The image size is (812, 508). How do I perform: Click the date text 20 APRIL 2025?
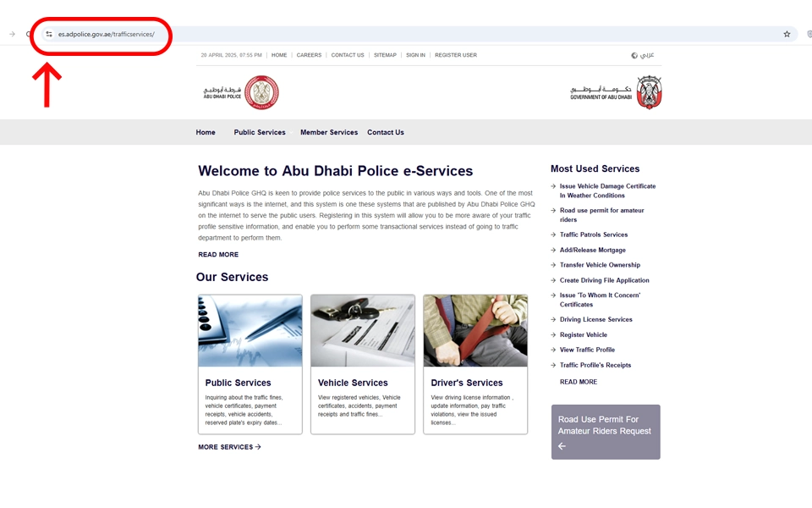(231, 55)
